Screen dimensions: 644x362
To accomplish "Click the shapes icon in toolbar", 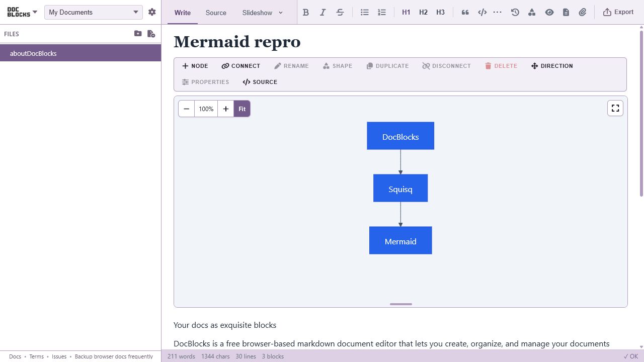I will click(x=532, y=12).
